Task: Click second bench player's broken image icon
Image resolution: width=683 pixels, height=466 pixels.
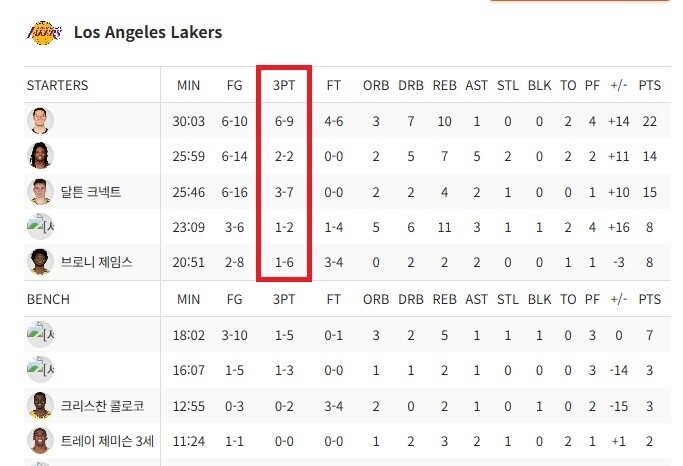Action: (x=40, y=370)
